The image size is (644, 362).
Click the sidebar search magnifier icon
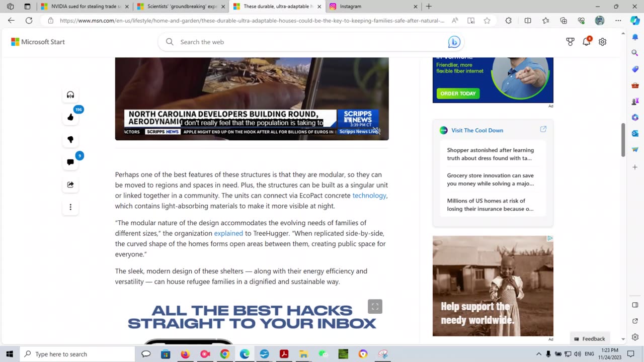click(x=635, y=53)
